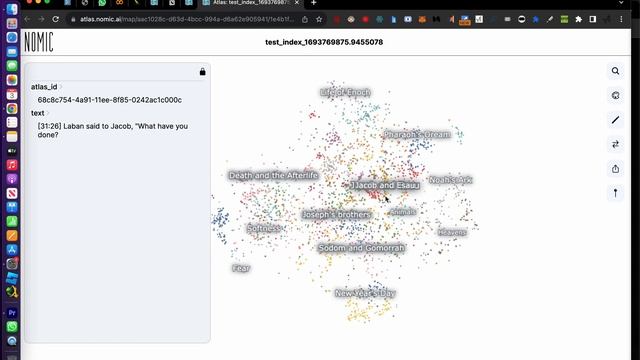Open the search tool in Atlas map

click(615, 71)
